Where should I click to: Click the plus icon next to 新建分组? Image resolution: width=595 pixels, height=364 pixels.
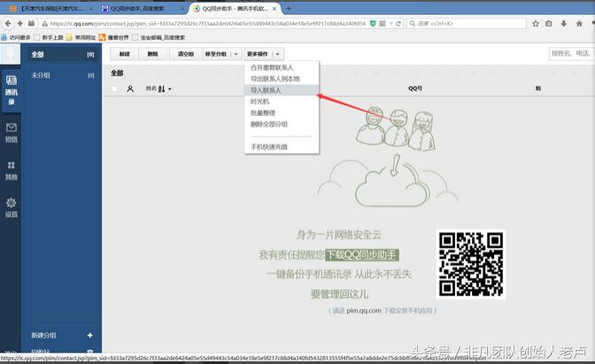[90, 335]
